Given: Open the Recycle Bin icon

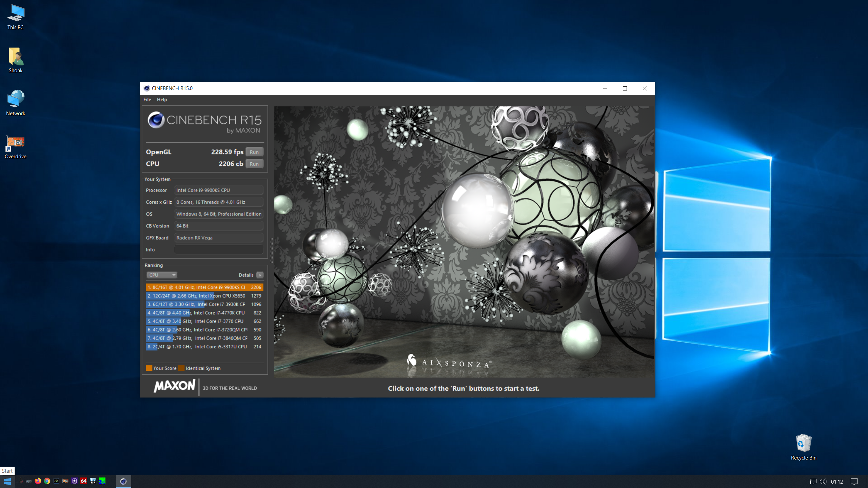Looking at the screenshot, I should pos(803,447).
